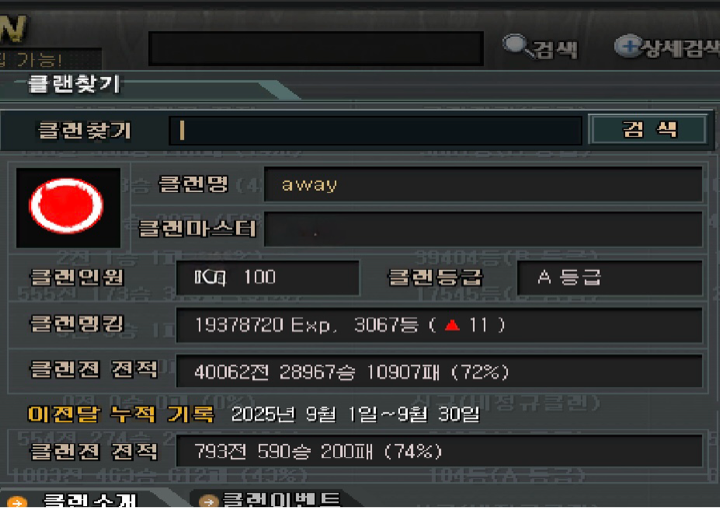Open 상세검색 via the plus icon

pos(628,46)
